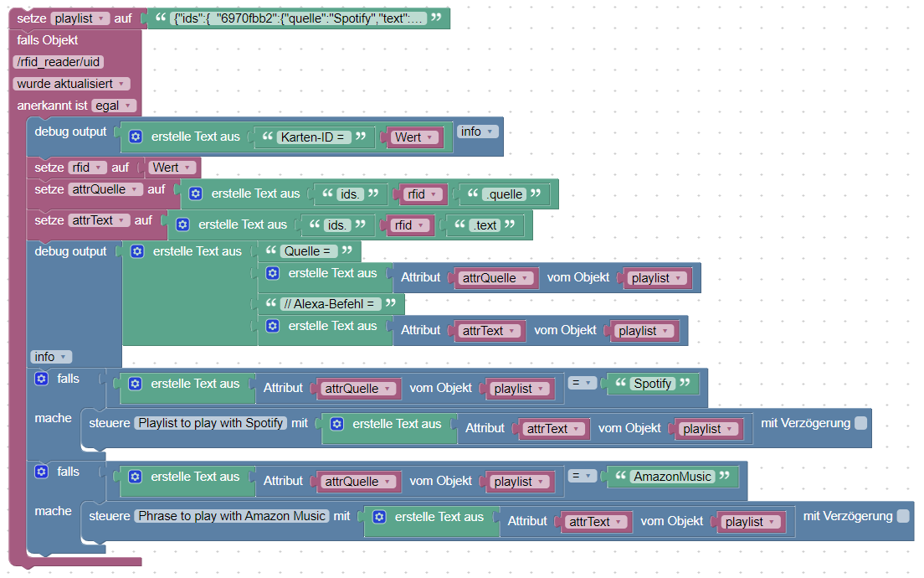Select the 'falls Objekt' trigger block label

47,40
